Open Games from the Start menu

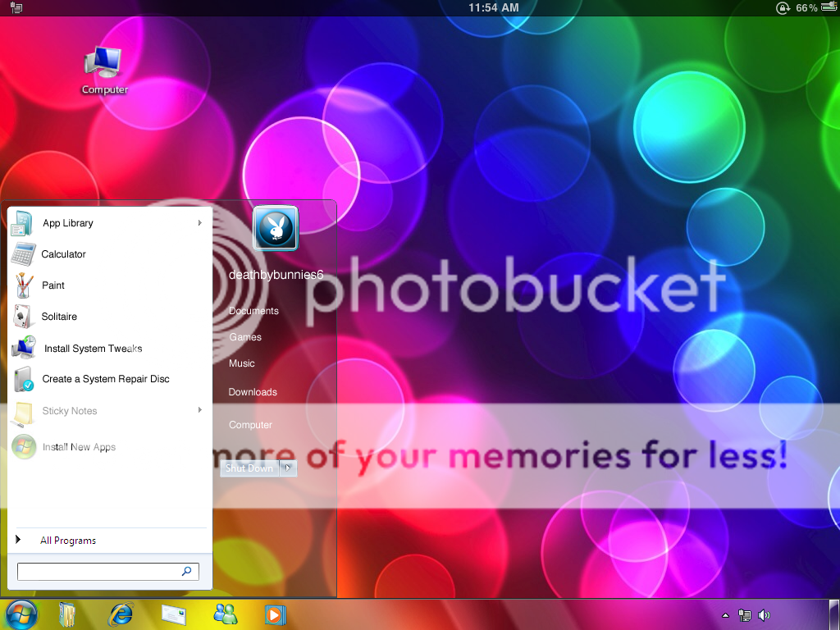tap(245, 337)
